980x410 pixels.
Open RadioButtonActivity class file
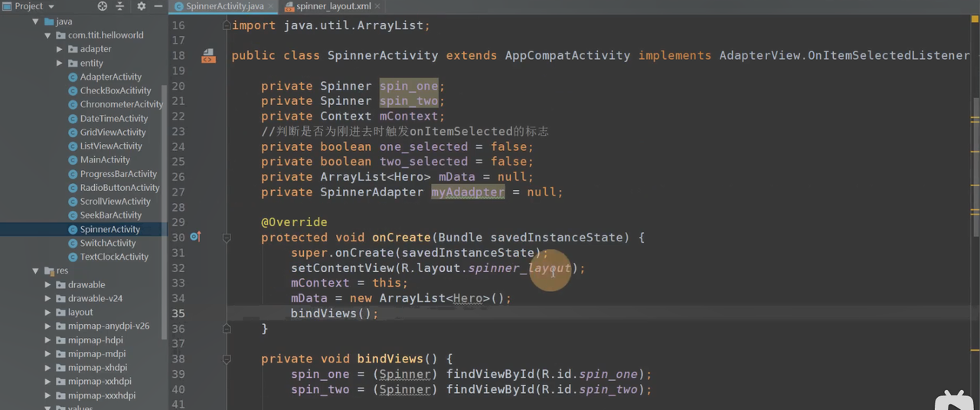(x=119, y=188)
